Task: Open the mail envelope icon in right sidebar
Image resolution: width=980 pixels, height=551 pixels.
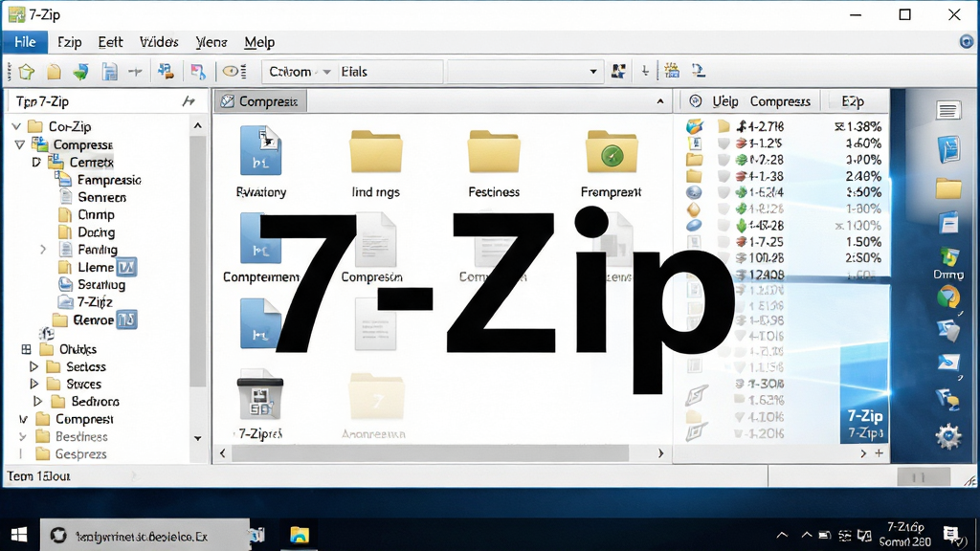Action: 948,363
